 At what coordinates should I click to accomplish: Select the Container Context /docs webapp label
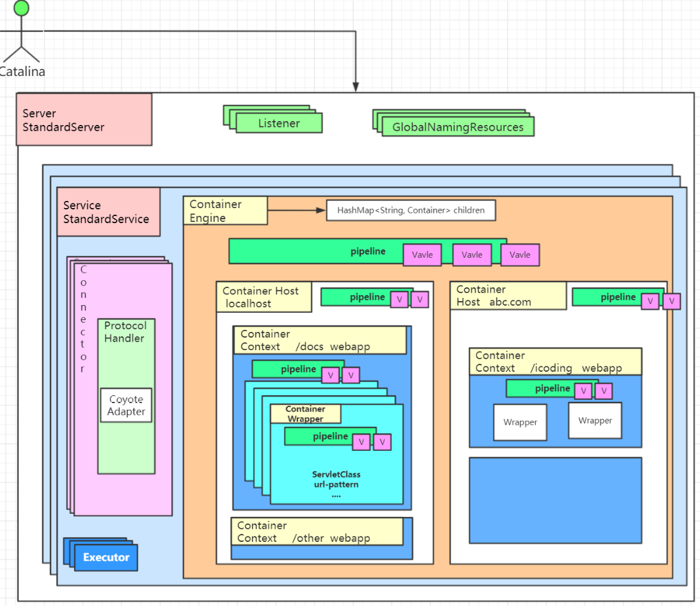[x=320, y=340]
